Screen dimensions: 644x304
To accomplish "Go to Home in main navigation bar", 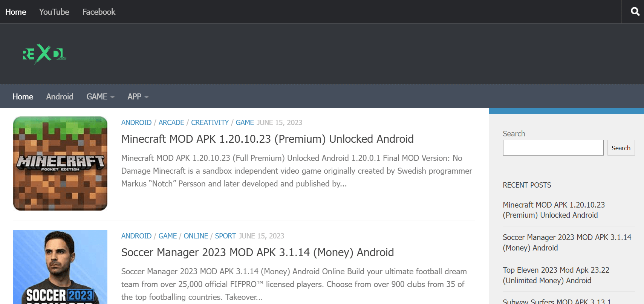I will click(23, 97).
